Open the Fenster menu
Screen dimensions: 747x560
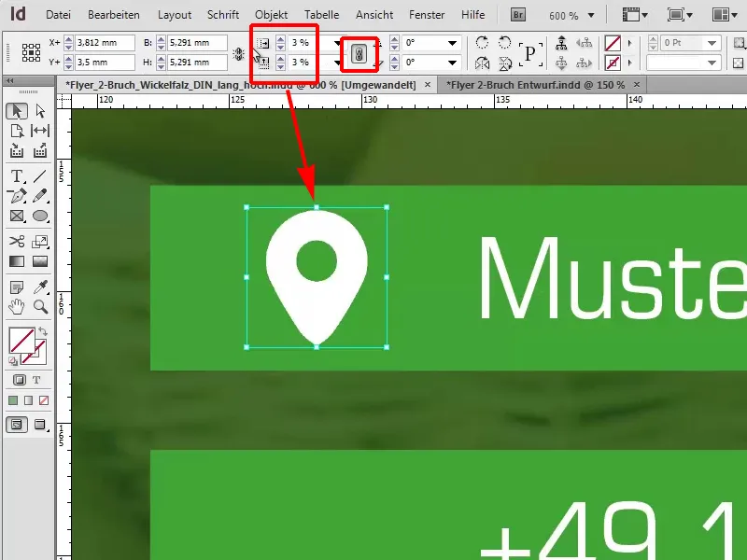pyautogui.click(x=427, y=15)
